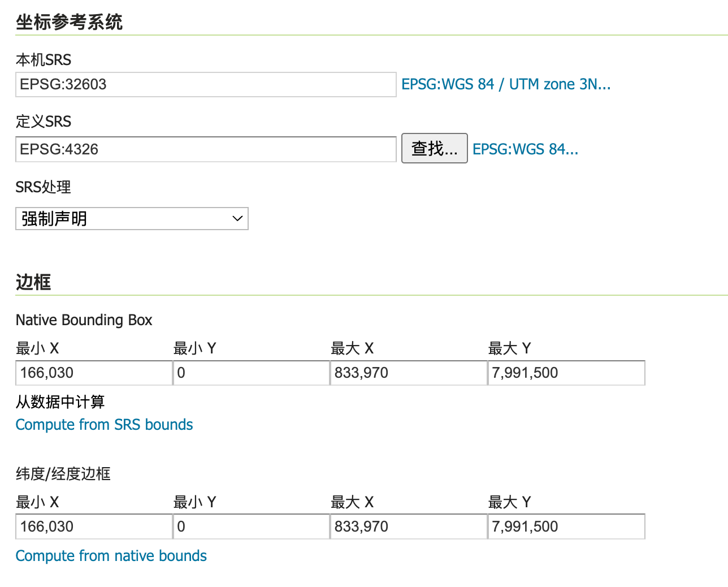This screenshot has height=587, width=728.
Task: Click Native Bounding Box 最大 X field
Action: pos(408,373)
